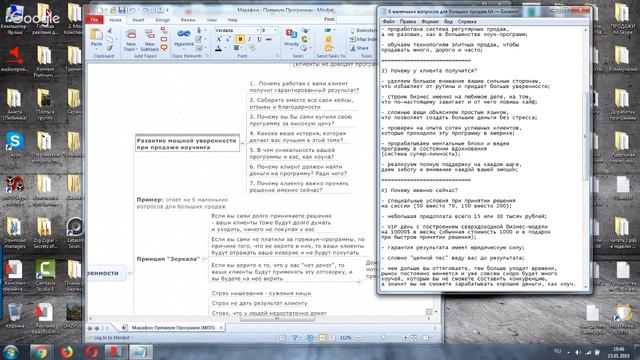Click the zoom-out minus icon in status bar
The height and width of the screenshot is (360, 640).
coord(359,338)
